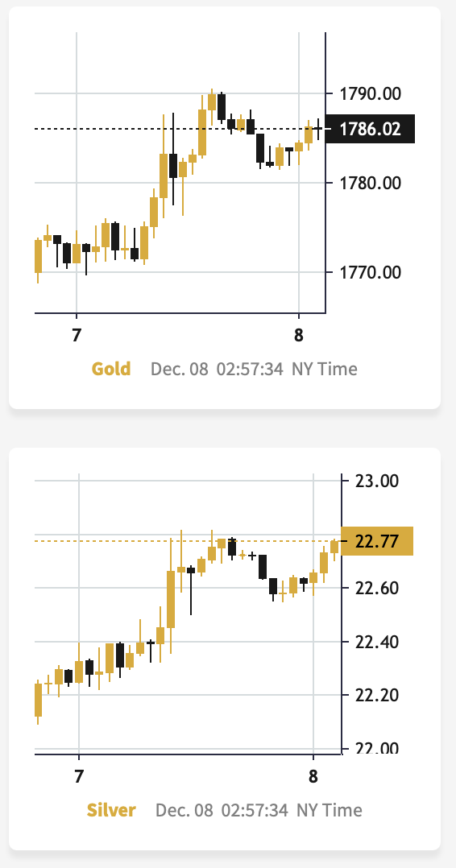Select the 1786.02 current gold price tag
The image size is (456, 868).
click(x=370, y=129)
